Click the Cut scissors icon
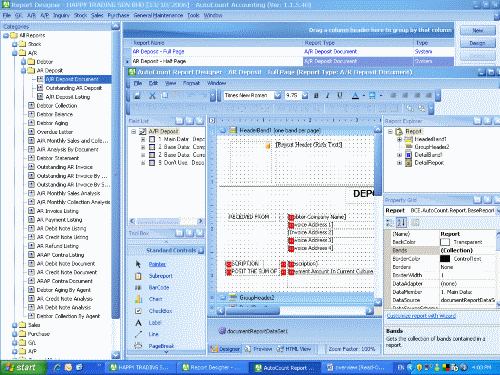 pos(152,96)
